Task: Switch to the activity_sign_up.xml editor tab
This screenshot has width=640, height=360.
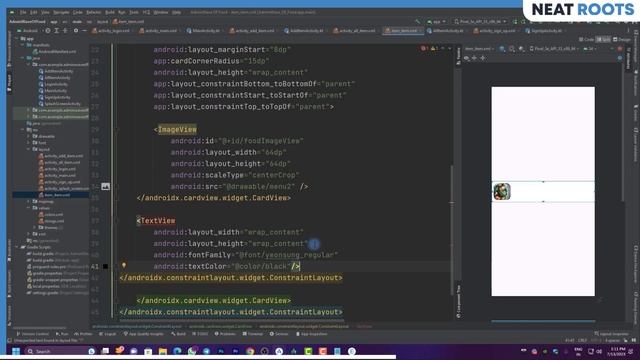Action: 494,31
